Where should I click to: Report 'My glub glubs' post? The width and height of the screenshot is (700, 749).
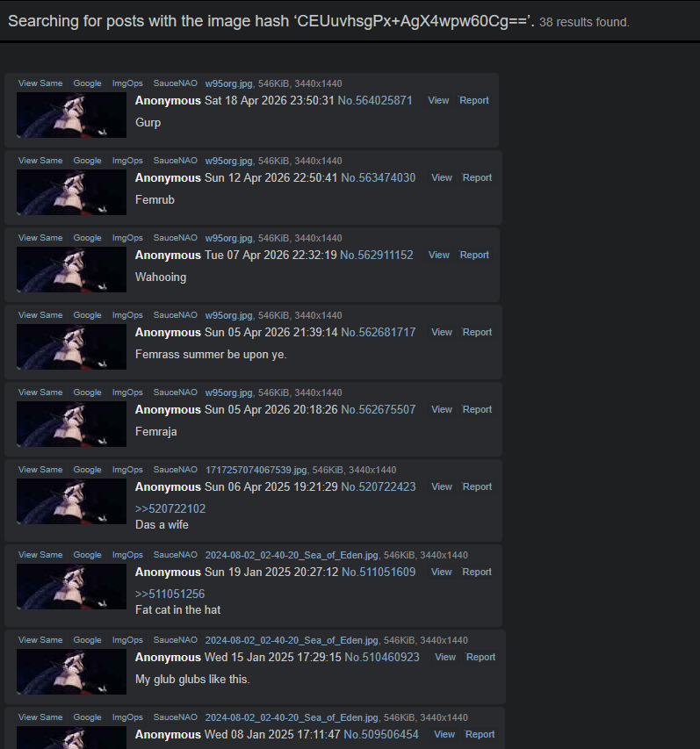click(480, 658)
